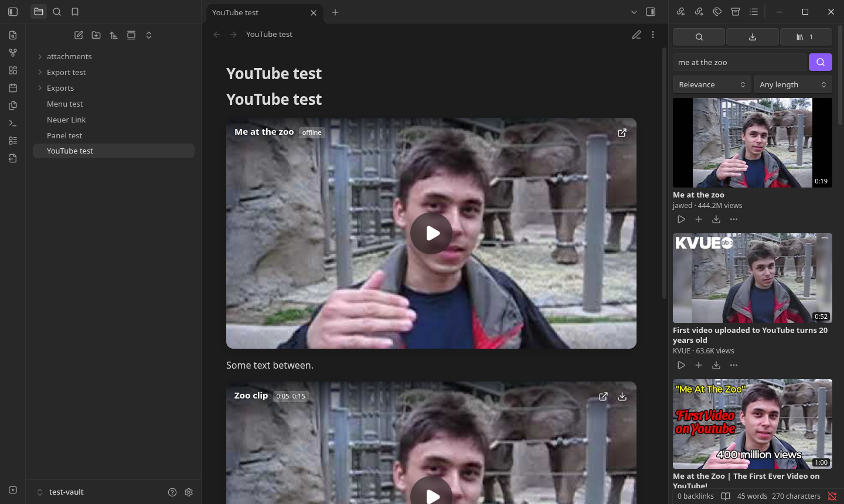Play the Me at the zoo embedded video
Viewport: 844px width, 504px height.
[x=431, y=233]
